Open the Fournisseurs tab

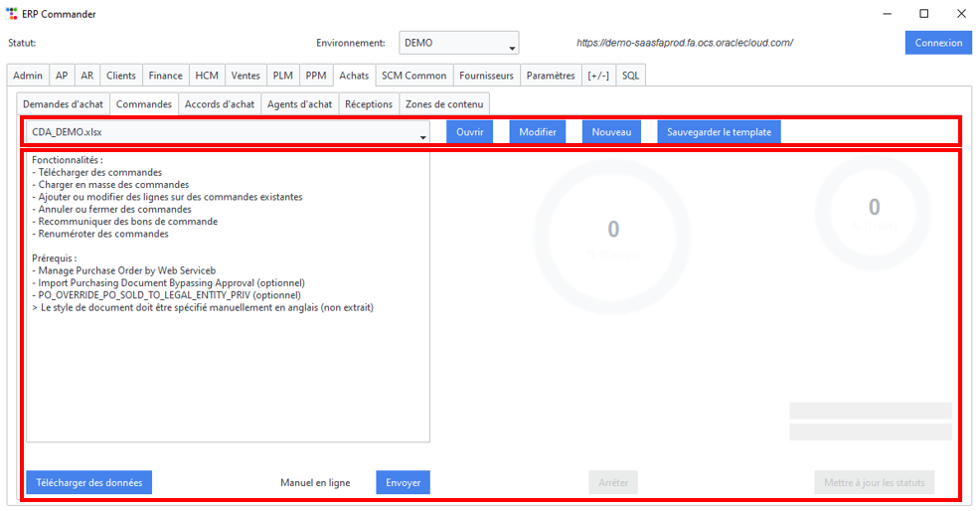(x=486, y=75)
